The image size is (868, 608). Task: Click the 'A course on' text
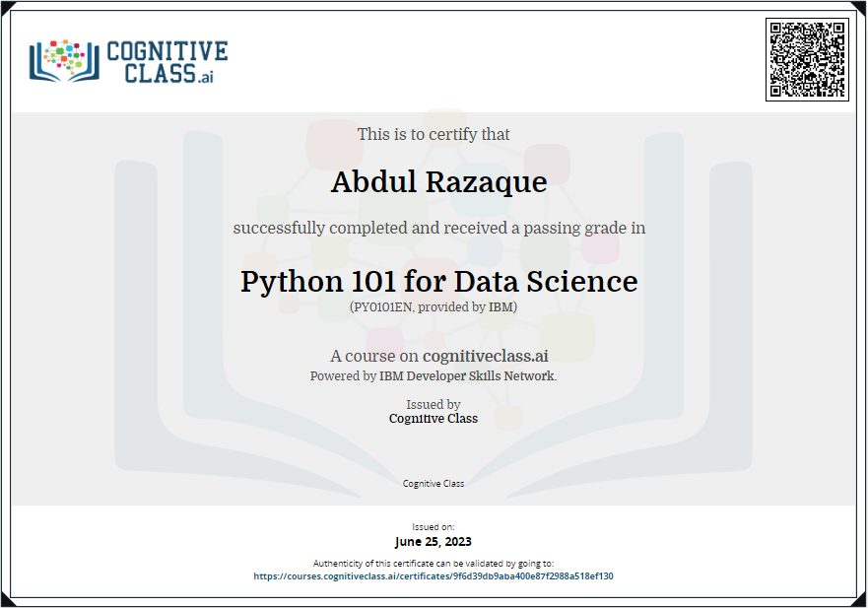[x=376, y=356]
